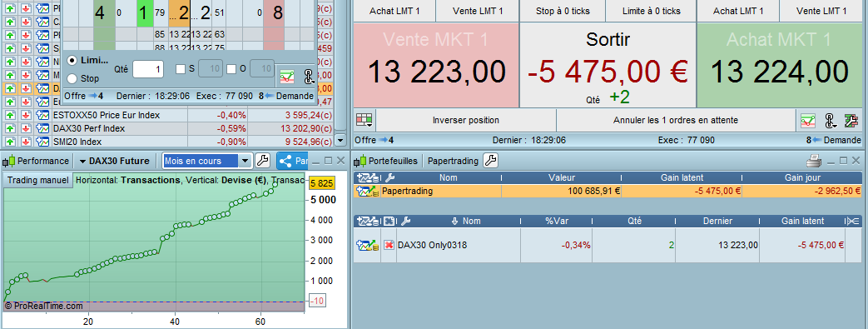
Task: Click chain link icon in small order ticket
Action: [x=309, y=77]
